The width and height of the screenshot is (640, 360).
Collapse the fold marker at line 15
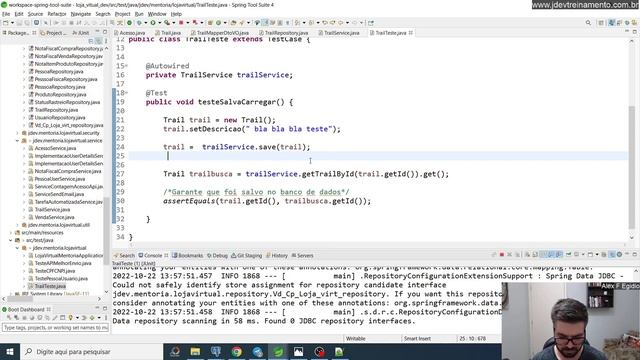[127, 66]
